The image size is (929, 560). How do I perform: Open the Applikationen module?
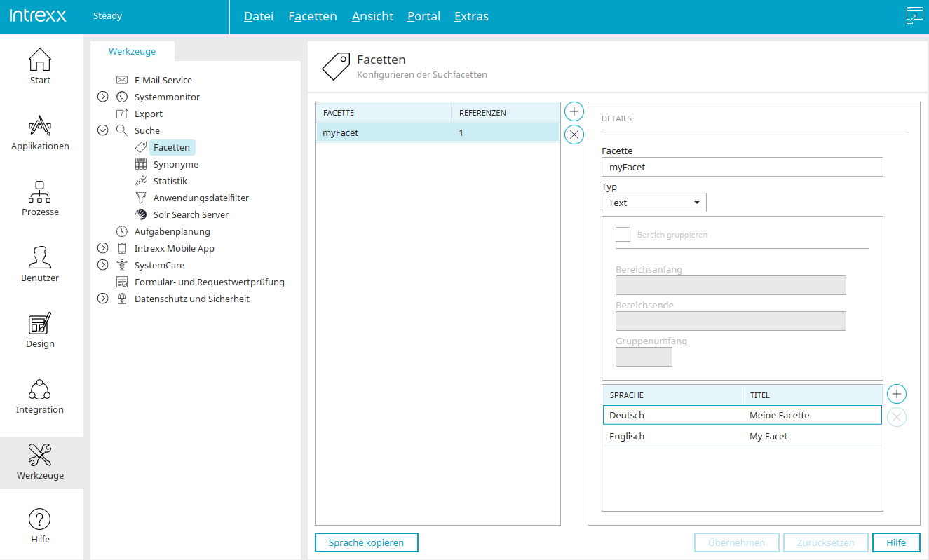(x=40, y=133)
